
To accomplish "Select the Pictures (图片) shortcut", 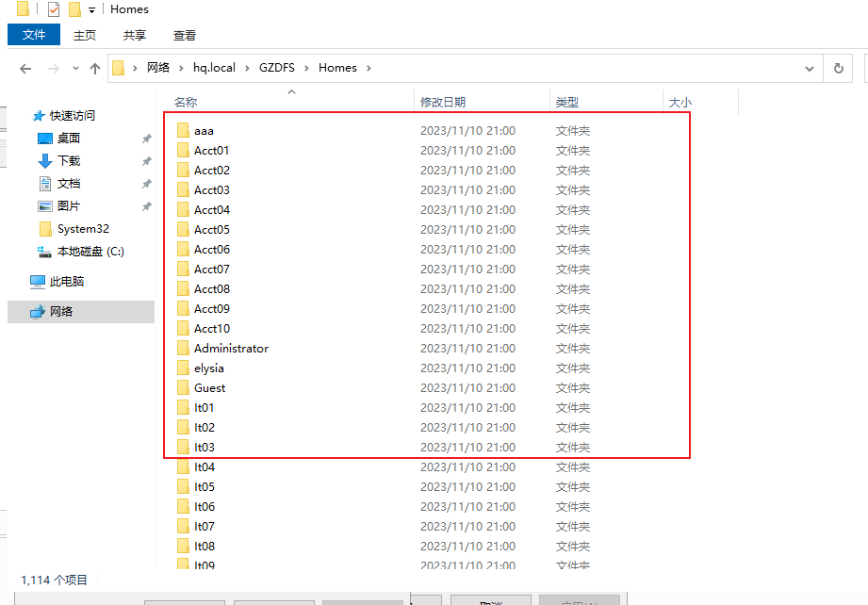I will click(69, 206).
